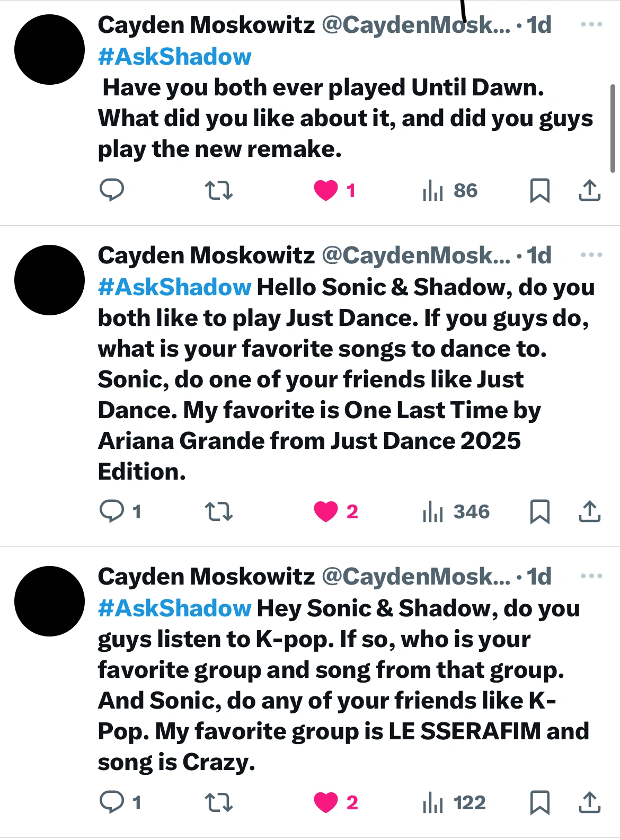Open the more options menu on the K-pop tweet

pyautogui.click(x=590, y=576)
